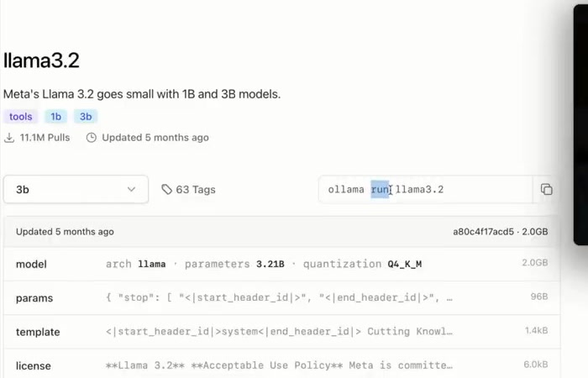Viewport: 588px width, 378px height.
Task: Choose the 1b size badge
Action: (x=55, y=117)
